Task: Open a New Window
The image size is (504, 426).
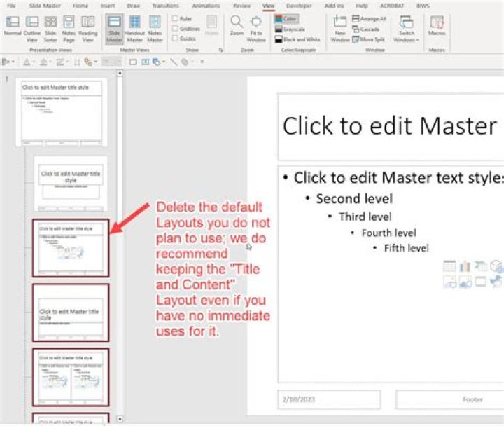Action: [340, 29]
